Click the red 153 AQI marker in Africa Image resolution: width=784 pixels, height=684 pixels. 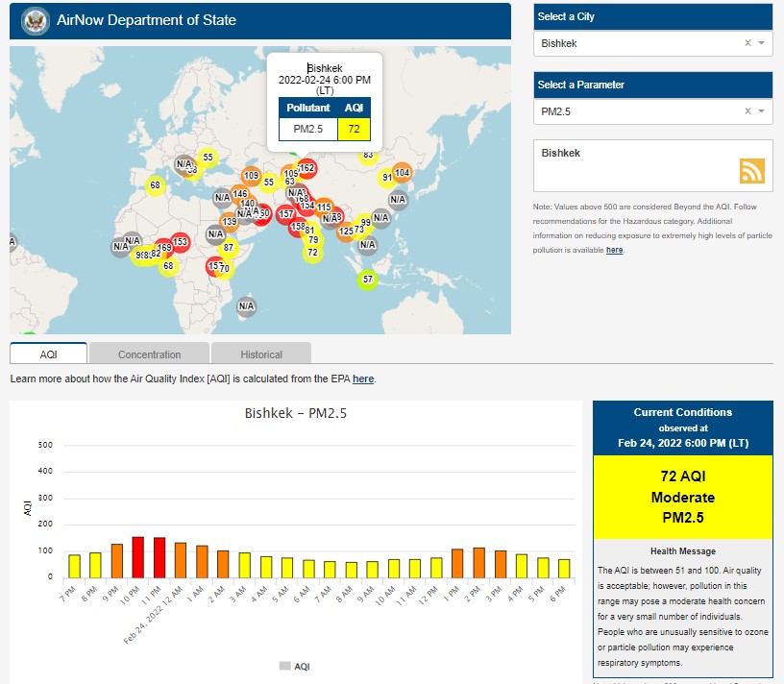point(180,242)
